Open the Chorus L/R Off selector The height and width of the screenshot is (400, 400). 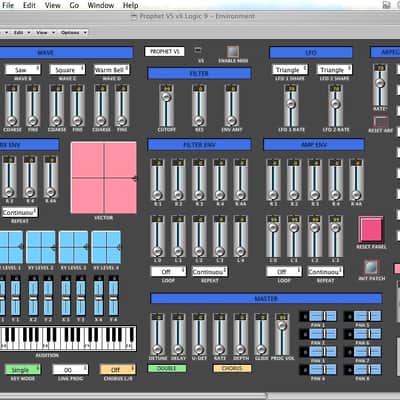pyautogui.click(x=118, y=369)
